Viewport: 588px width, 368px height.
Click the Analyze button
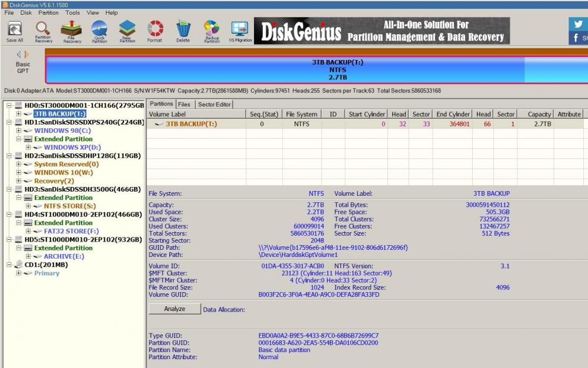click(x=175, y=309)
